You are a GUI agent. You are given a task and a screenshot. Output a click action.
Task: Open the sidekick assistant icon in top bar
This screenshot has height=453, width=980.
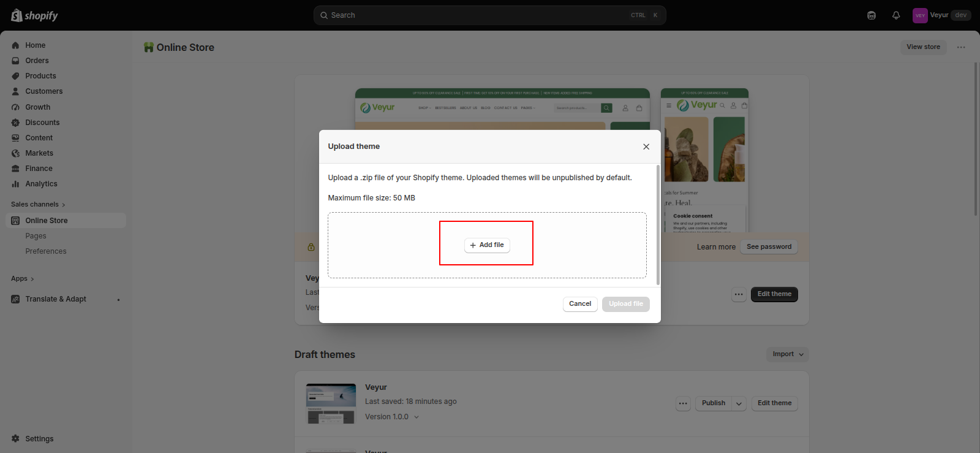pos(872,15)
